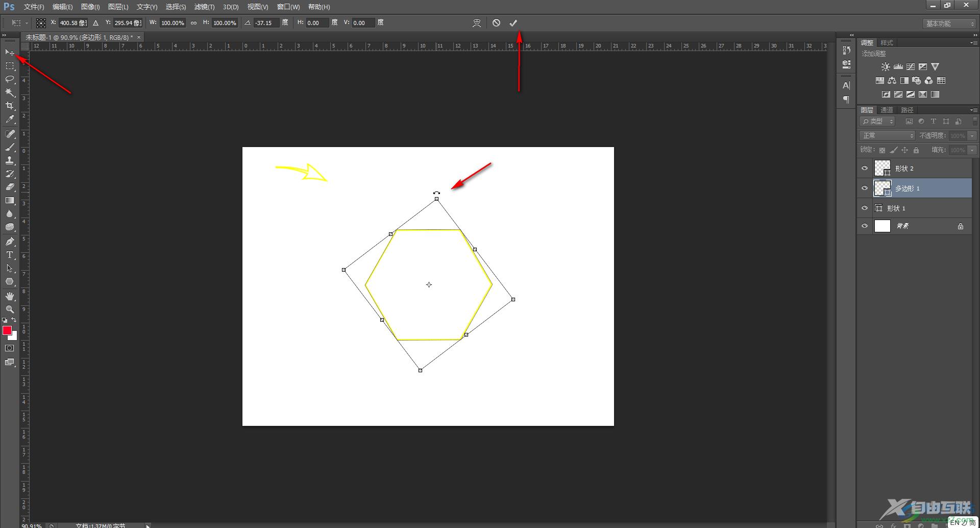Expand the collapsed toolbar arrows
Image resolution: width=980 pixels, height=528 pixels.
coord(5,35)
